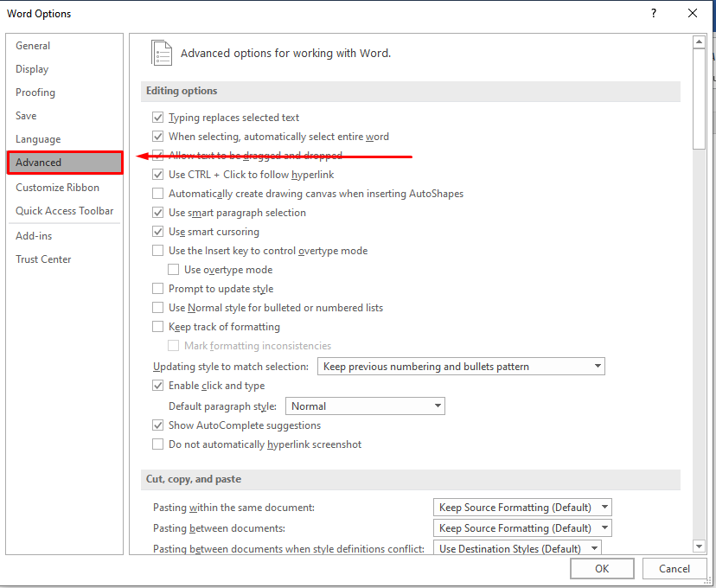Click the Editing options section heading
716x588 pixels.
click(x=182, y=91)
